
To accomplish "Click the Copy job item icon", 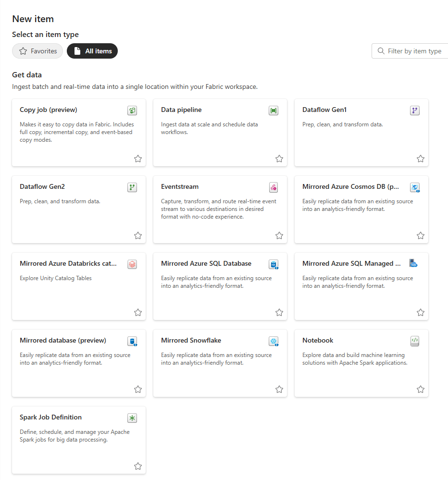I will [132, 111].
